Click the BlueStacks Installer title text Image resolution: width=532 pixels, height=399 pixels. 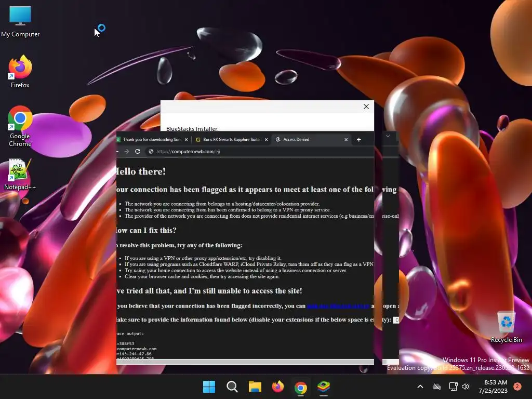click(x=192, y=129)
